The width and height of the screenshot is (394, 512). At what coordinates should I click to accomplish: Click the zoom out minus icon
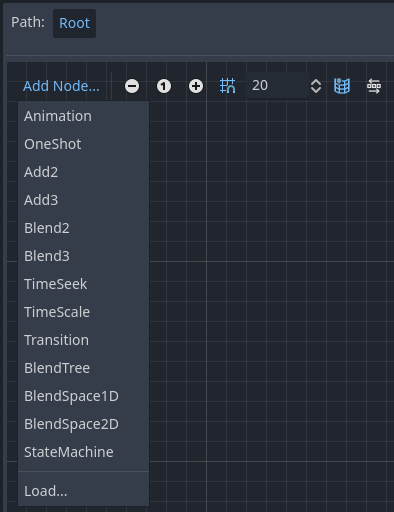tap(132, 86)
